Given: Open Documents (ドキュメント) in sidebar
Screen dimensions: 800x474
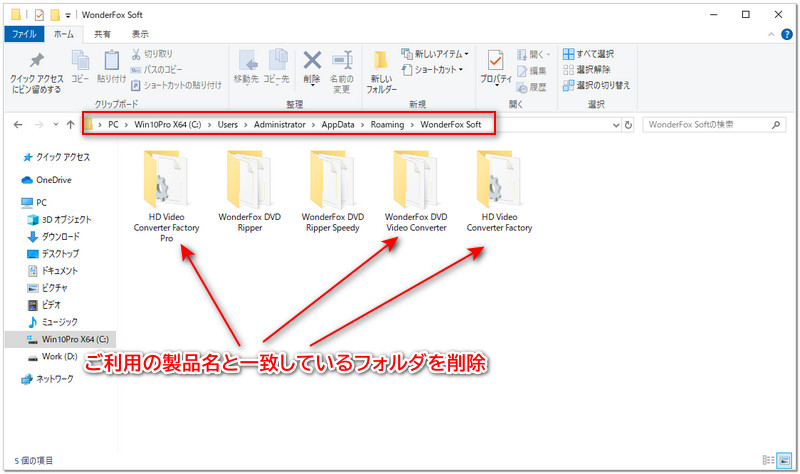Looking at the screenshot, I should 52,271.
